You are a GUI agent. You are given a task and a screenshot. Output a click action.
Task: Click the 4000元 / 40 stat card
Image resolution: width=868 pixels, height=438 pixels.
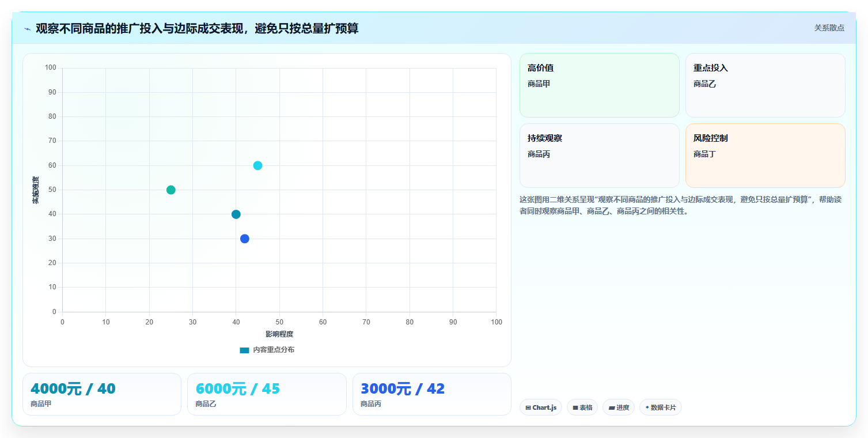(x=102, y=394)
